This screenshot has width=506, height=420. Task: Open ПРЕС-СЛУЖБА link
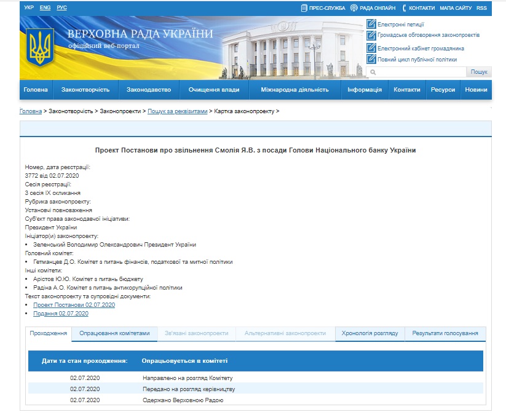pyautogui.click(x=327, y=8)
